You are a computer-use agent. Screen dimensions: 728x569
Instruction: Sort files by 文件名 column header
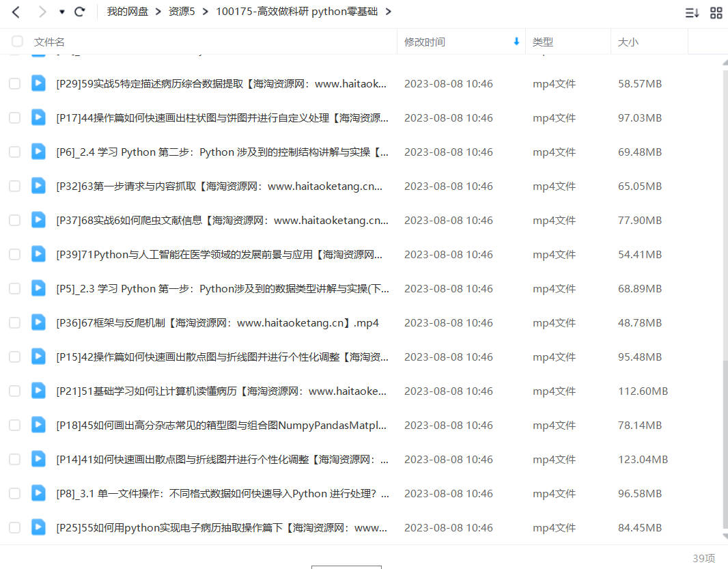[x=49, y=42]
